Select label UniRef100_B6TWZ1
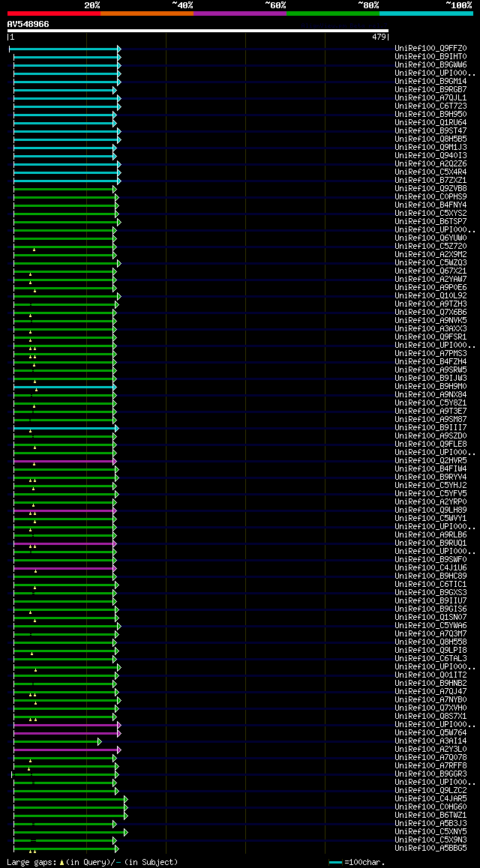The width and height of the screenshot is (480, 868). [430, 816]
